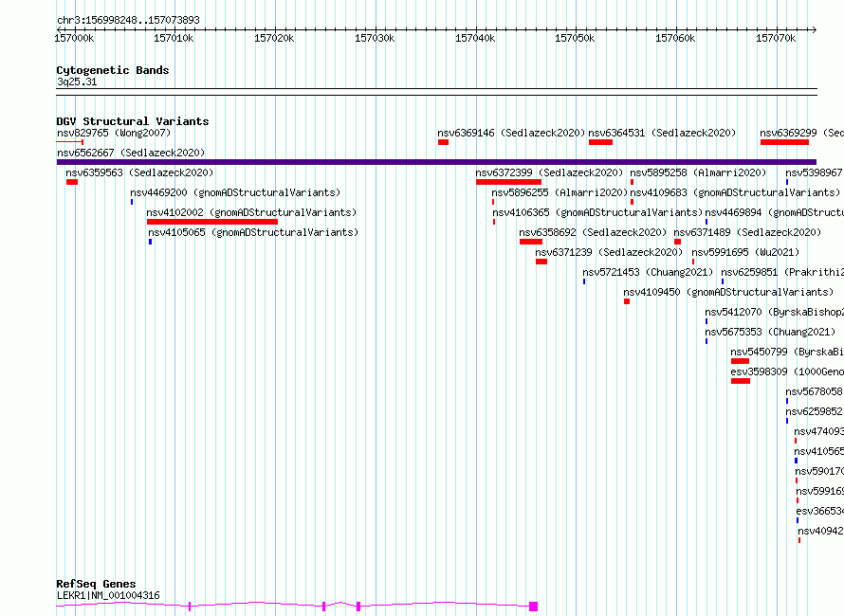
Task: Click the 157000k ruler tick
Action: (x=74, y=38)
